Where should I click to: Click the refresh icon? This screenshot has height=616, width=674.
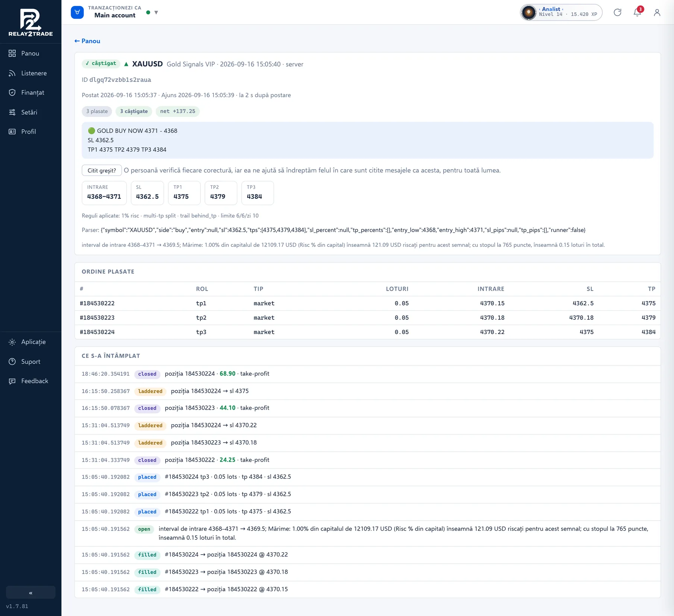617,12
